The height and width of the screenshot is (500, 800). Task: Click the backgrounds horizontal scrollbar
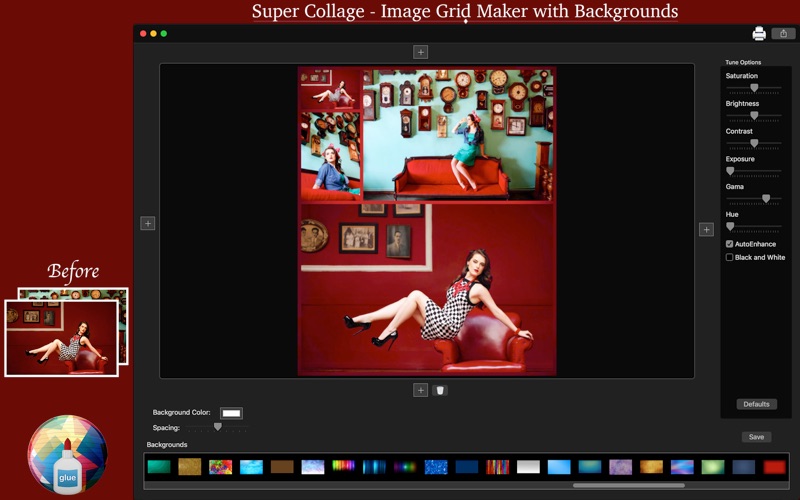coord(628,485)
